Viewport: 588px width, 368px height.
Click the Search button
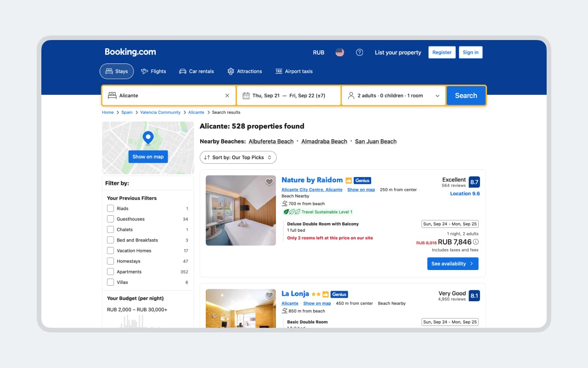(x=466, y=96)
